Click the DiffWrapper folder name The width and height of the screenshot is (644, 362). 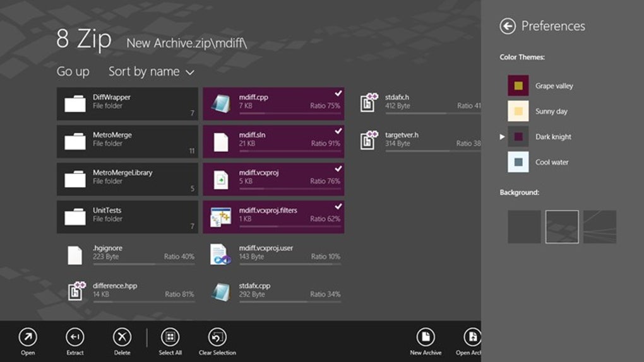click(112, 97)
